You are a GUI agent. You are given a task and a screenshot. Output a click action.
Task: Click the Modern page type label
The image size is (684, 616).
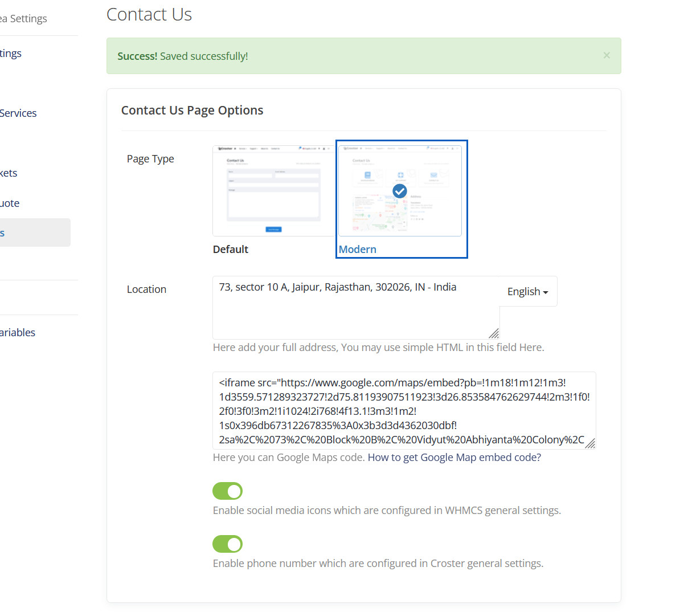coord(358,249)
